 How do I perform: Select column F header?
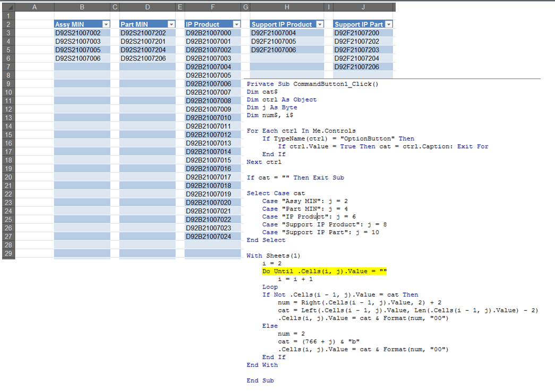(x=212, y=7)
